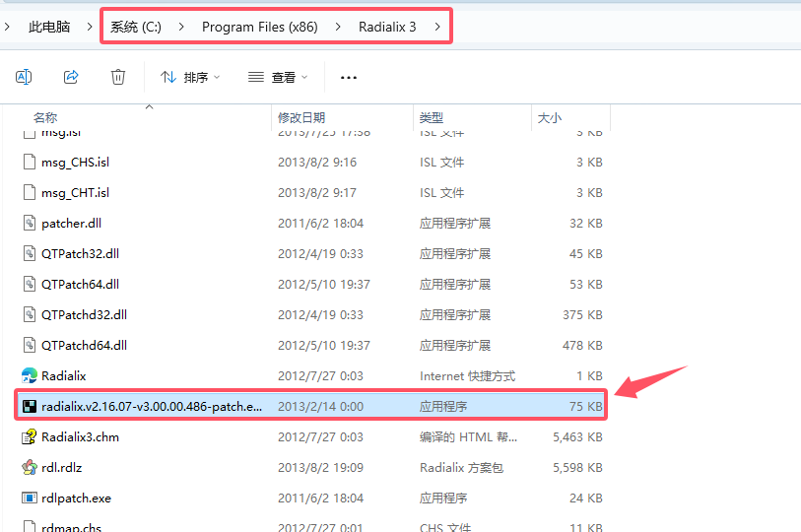Select the rdlpatch.exe file icon
Image resolution: width=801 pixels, height=532 pixels.
click(x=30, y=498)
